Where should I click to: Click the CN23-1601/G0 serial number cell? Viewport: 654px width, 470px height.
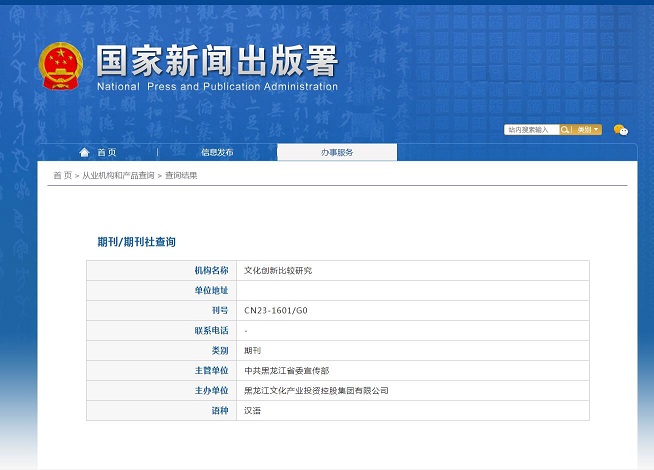point(276,310)
